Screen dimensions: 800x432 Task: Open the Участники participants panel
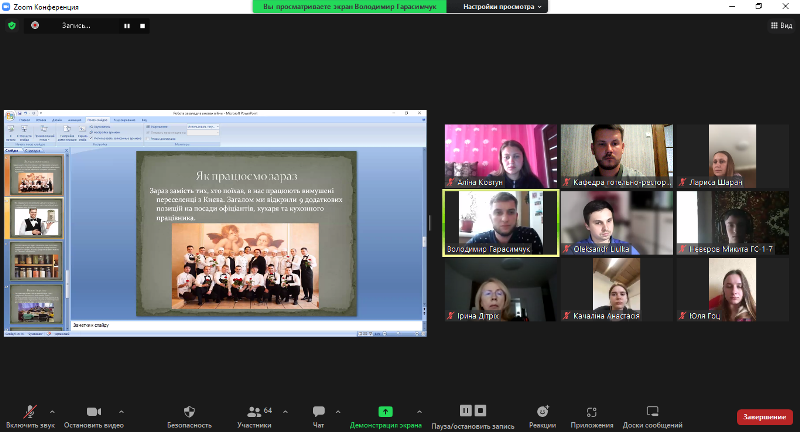[x=255, y=416]
